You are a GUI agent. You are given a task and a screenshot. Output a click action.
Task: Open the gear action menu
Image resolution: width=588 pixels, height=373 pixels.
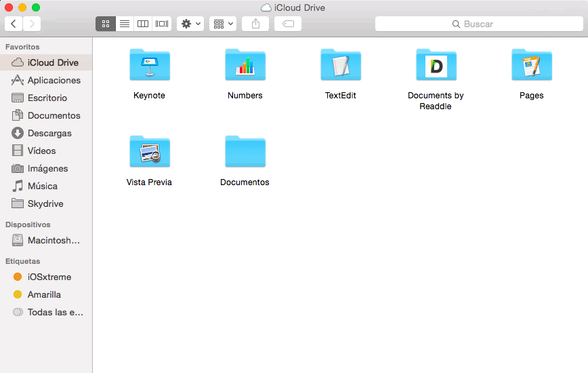point(190,24)
